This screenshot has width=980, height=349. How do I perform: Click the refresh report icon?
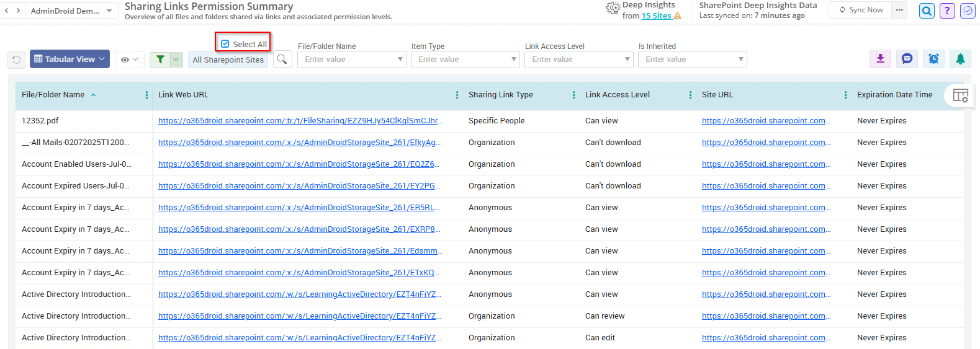pos(16,60)
